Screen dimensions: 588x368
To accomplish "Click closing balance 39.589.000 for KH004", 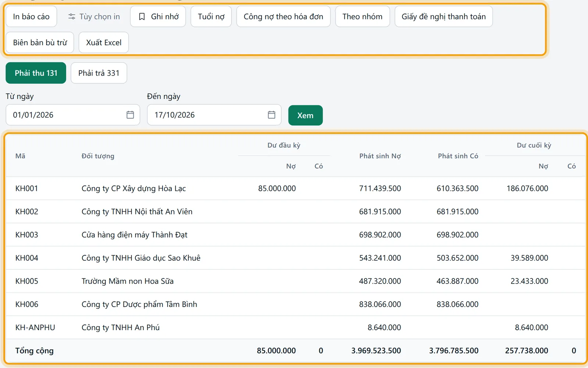I will click(x=529, y=258).
